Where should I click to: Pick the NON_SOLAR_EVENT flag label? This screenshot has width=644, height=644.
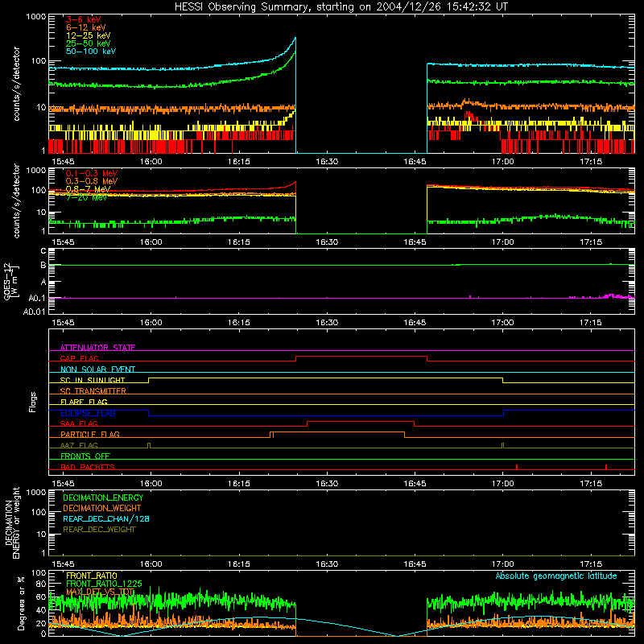97,369
